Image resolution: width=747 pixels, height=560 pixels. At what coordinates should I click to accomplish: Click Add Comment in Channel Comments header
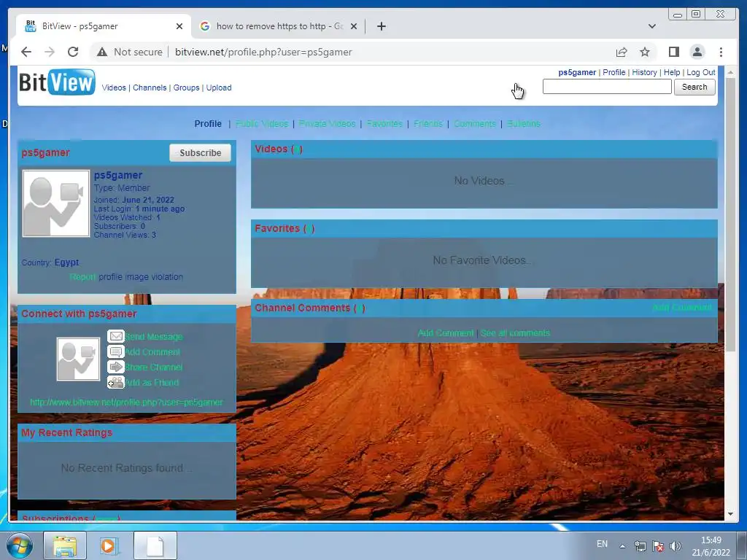coord(682,308)
